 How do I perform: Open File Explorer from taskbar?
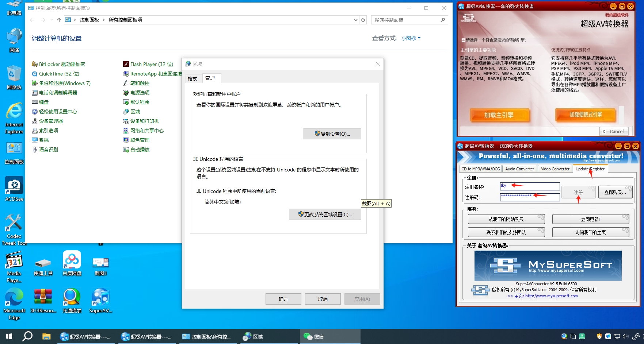(x=46, y=336)
